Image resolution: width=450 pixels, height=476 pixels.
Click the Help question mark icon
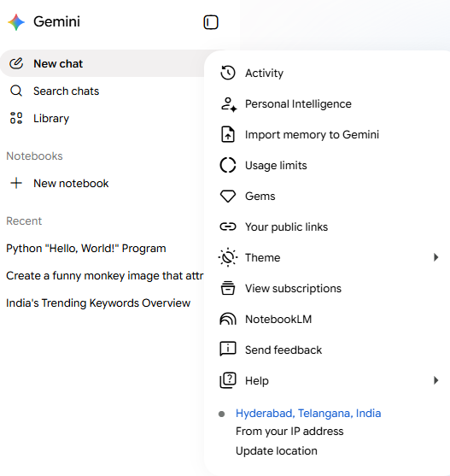228,380
